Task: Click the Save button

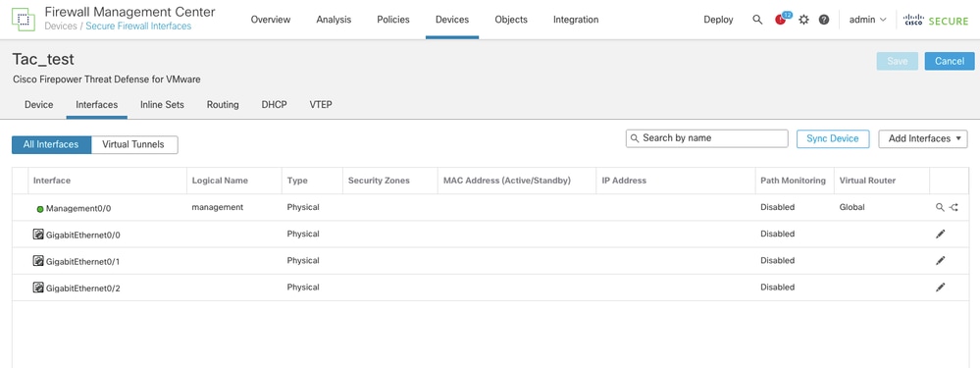Action: [897, 61]
